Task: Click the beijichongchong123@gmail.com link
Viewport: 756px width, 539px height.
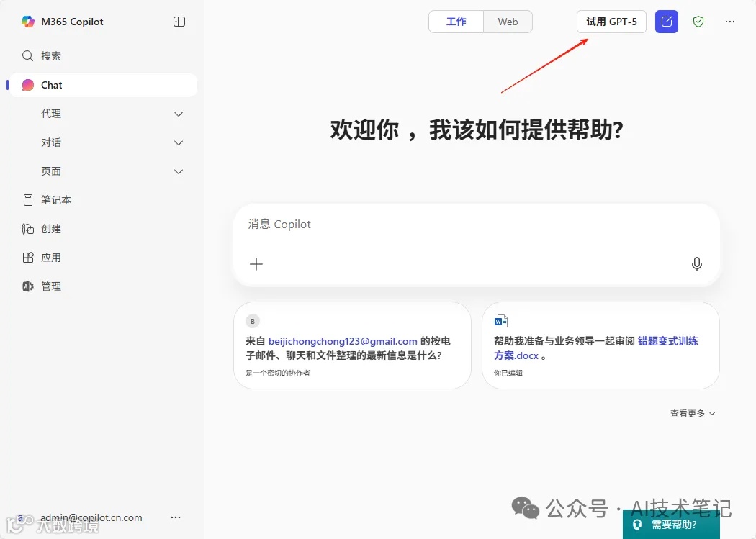Action: coord(343,341)
